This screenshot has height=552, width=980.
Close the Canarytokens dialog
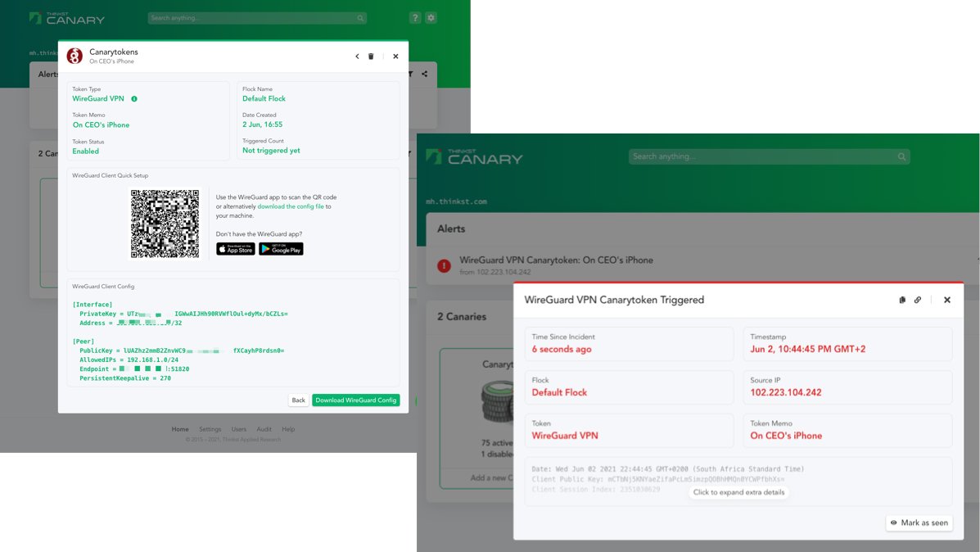coord(395,57)
